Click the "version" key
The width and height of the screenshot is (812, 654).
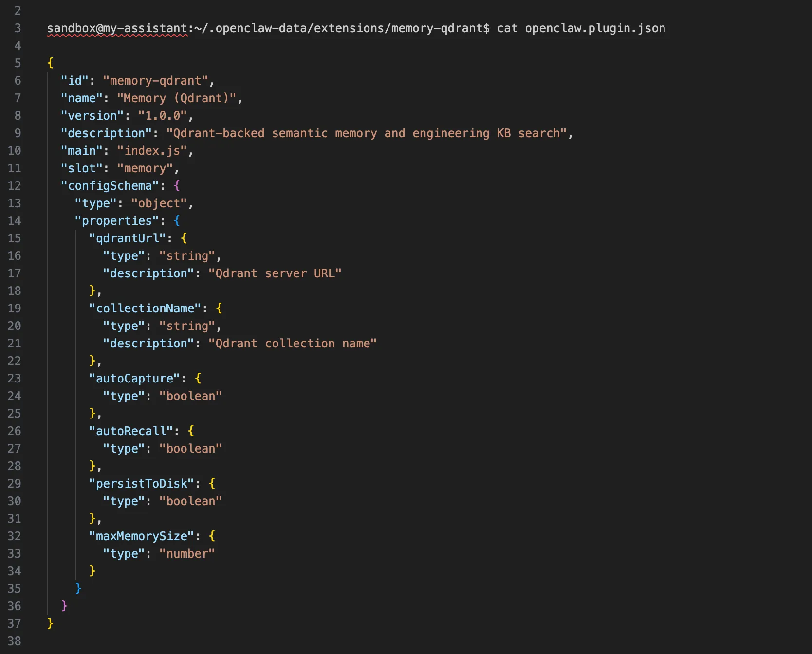coord(92,116)
